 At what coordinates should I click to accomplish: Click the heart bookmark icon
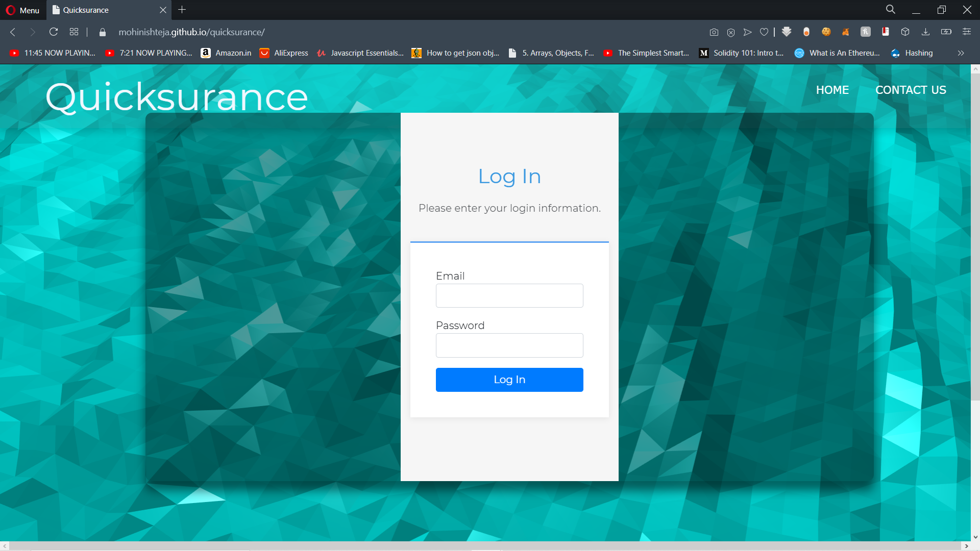(x=764, y=32)
